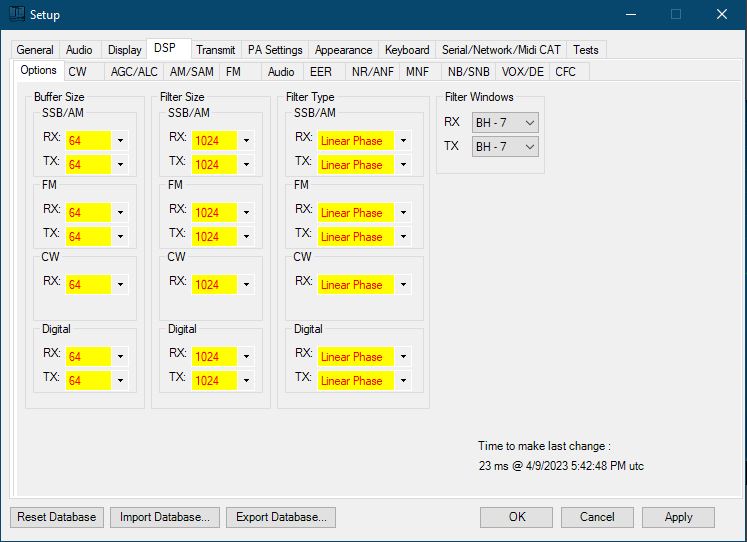Screen dimensions: 747x542
Task: Switch to the CFC sub-tab
Action: tap(565, 72)
